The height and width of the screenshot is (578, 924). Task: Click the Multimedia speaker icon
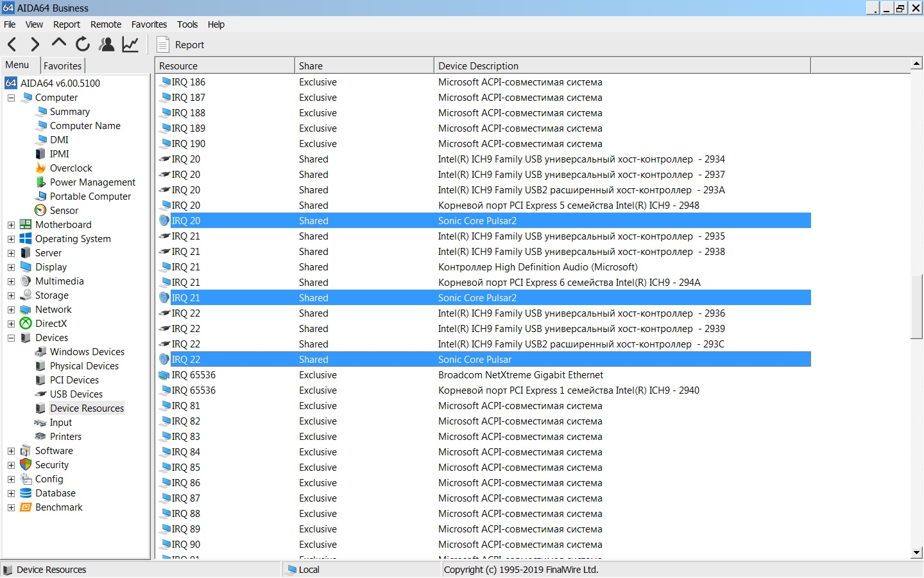click(x=26, y=281)
